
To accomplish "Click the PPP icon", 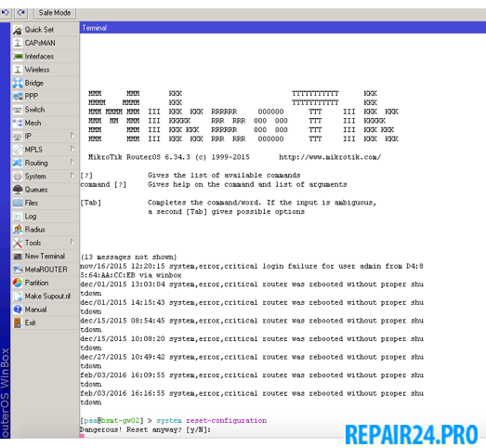I will coord(18,97).
